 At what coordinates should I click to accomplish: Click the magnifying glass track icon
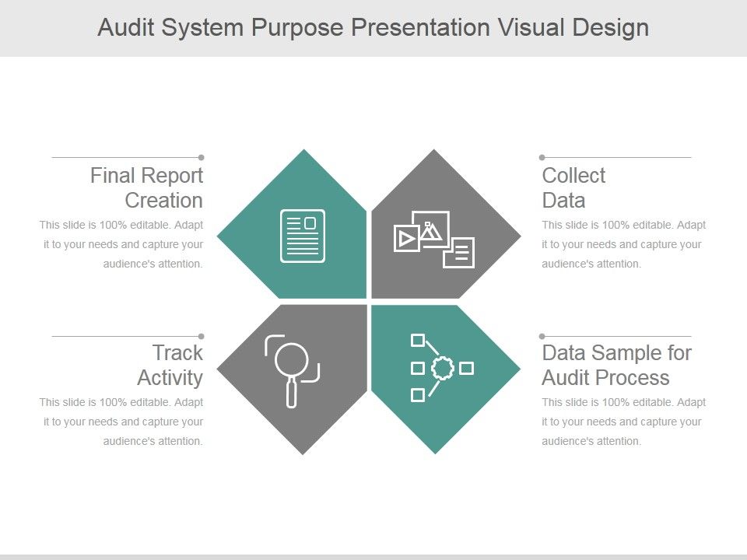[292, 371]
